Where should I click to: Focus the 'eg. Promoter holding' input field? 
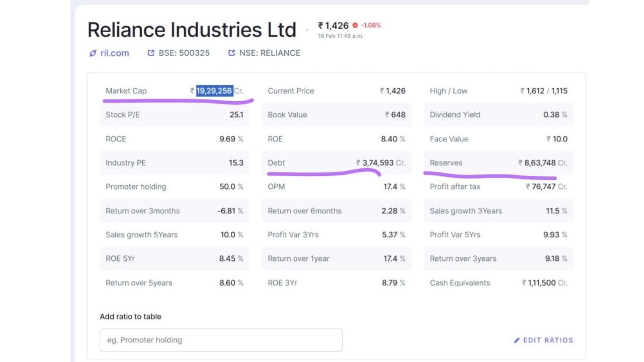221,340
